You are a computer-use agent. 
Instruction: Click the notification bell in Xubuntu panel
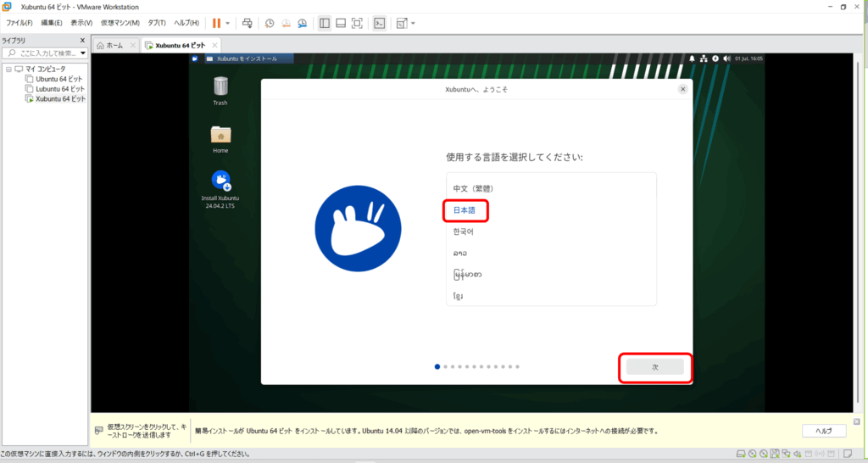(x=692, y=59)
